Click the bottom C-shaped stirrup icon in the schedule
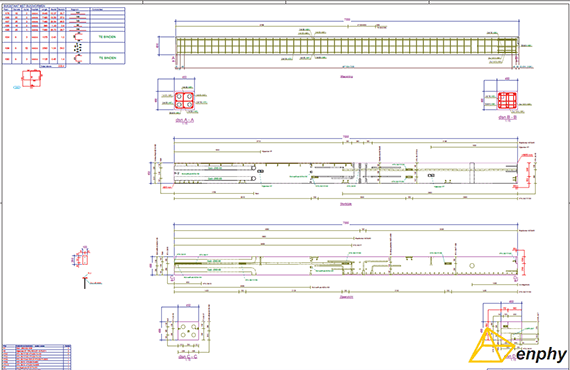 [78, 58]
